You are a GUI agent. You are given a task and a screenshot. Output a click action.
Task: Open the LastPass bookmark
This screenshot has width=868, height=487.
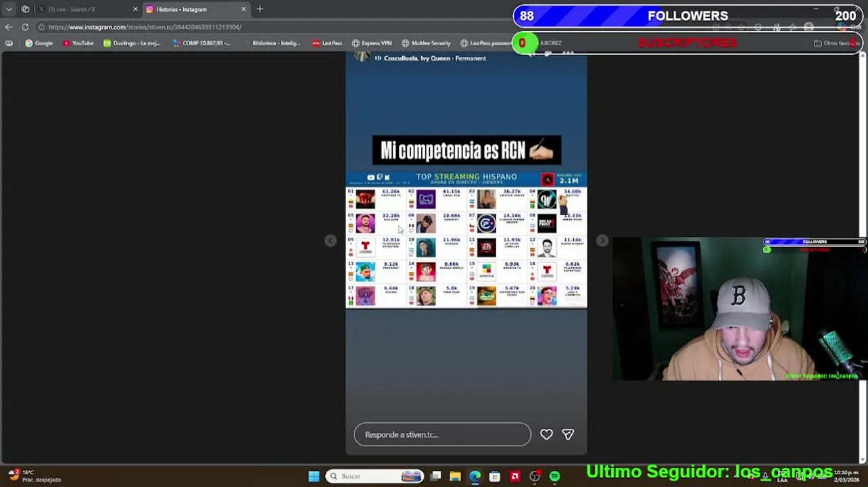[327, 43]
